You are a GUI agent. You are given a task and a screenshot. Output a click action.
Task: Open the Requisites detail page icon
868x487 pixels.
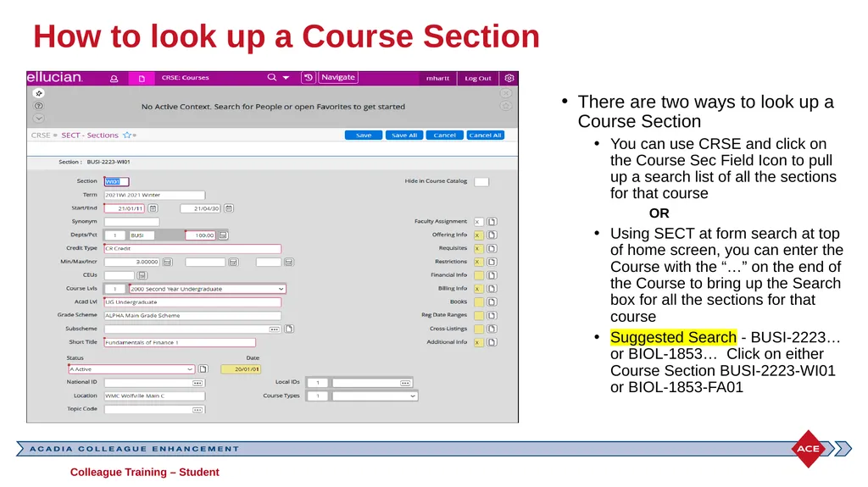[492, 248]
